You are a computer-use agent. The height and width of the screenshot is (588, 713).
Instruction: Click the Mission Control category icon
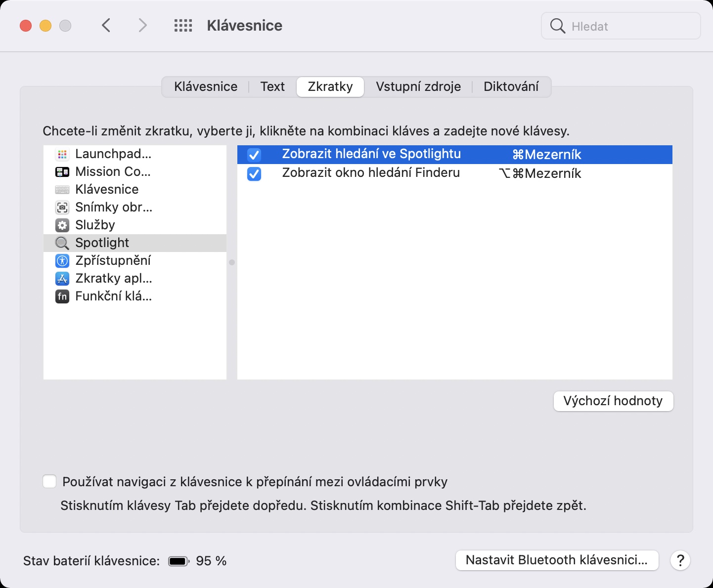(x=62, y=172)
